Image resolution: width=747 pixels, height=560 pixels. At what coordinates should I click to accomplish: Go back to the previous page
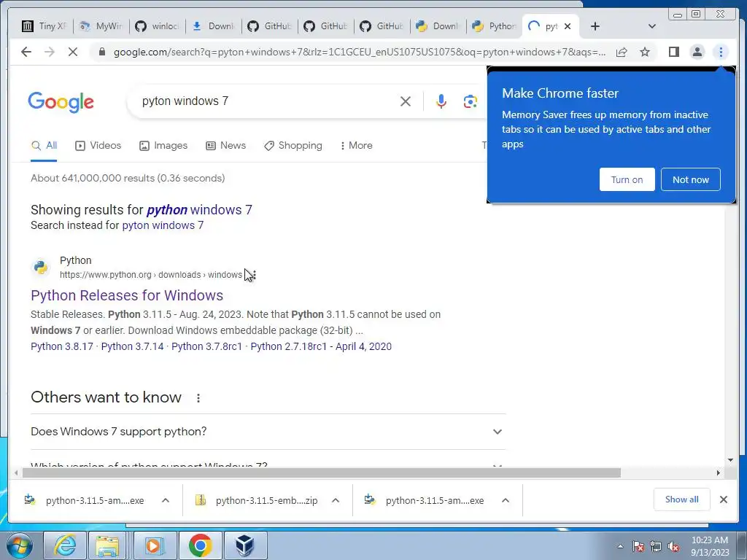tap(26, 52)
